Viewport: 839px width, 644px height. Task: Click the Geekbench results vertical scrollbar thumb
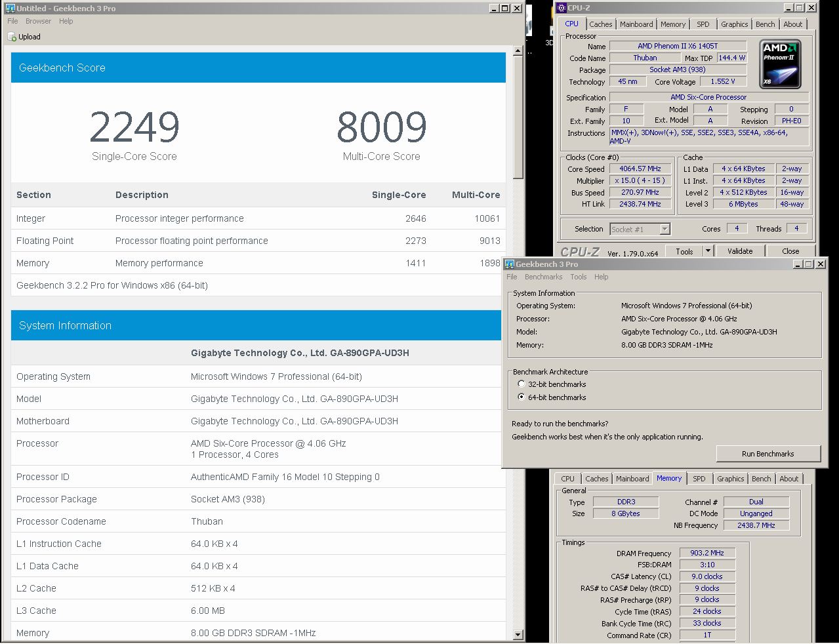(x=518, y=117)
